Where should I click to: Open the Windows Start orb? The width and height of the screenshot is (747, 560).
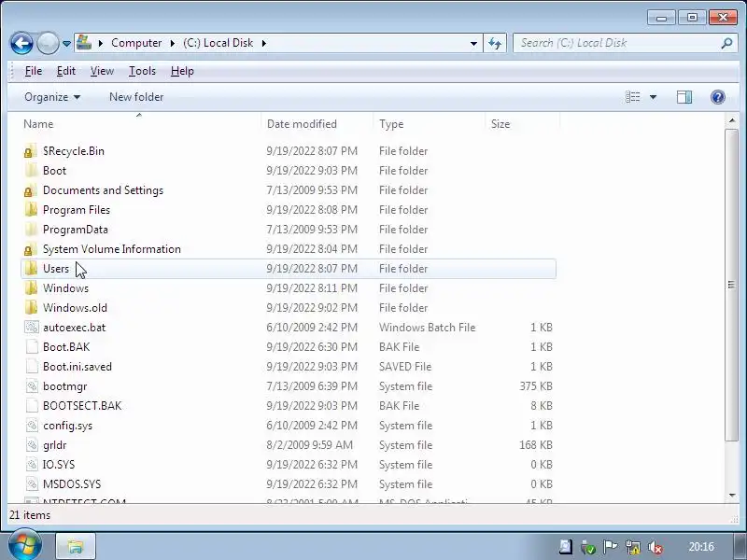pos(25,546)
